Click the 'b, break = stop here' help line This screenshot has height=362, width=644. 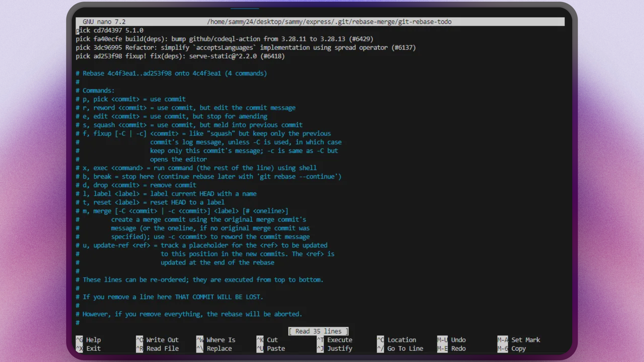209,177
